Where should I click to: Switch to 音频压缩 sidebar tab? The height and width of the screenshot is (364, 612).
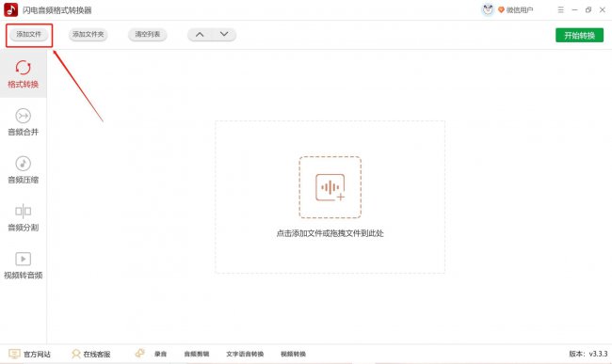(x=23, y=170)
